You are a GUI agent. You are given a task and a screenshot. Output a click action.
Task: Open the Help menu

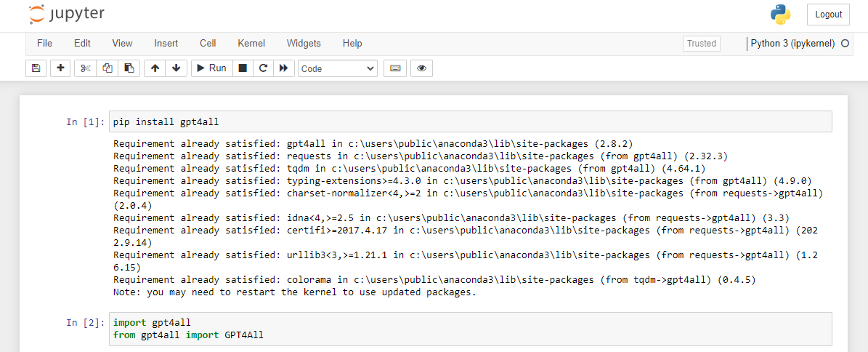coord(352,43)
